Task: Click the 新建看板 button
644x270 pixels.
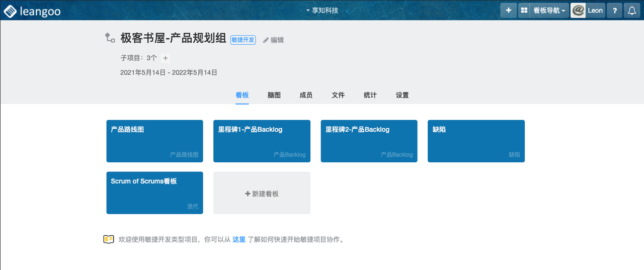Action: 262,194
